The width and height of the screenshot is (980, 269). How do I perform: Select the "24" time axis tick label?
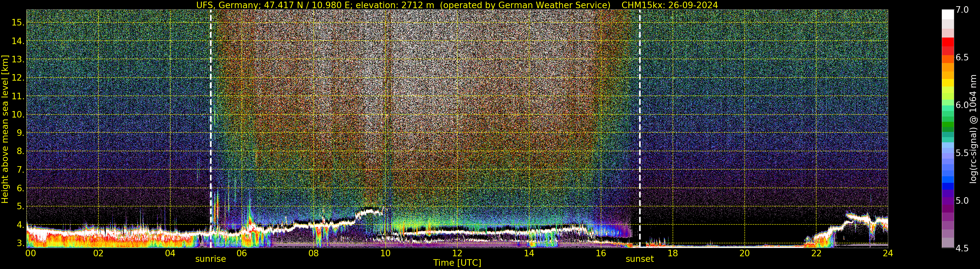coord(888,253)
